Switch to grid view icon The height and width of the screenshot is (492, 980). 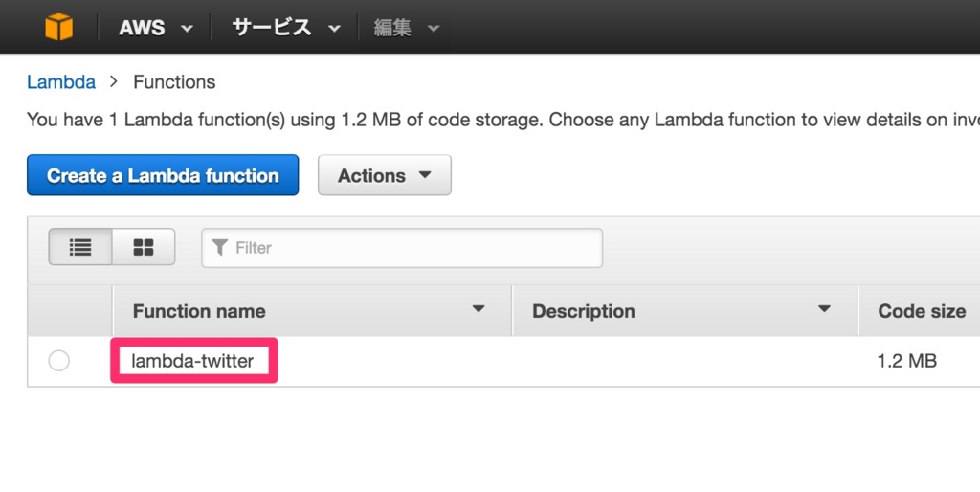click(x=144, y=247)
